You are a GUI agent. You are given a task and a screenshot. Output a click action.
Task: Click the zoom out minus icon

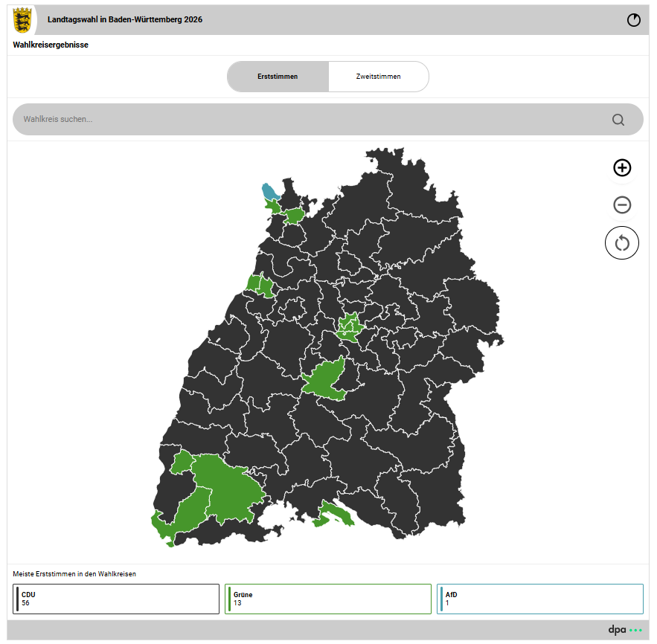click(x=622, y=205)
